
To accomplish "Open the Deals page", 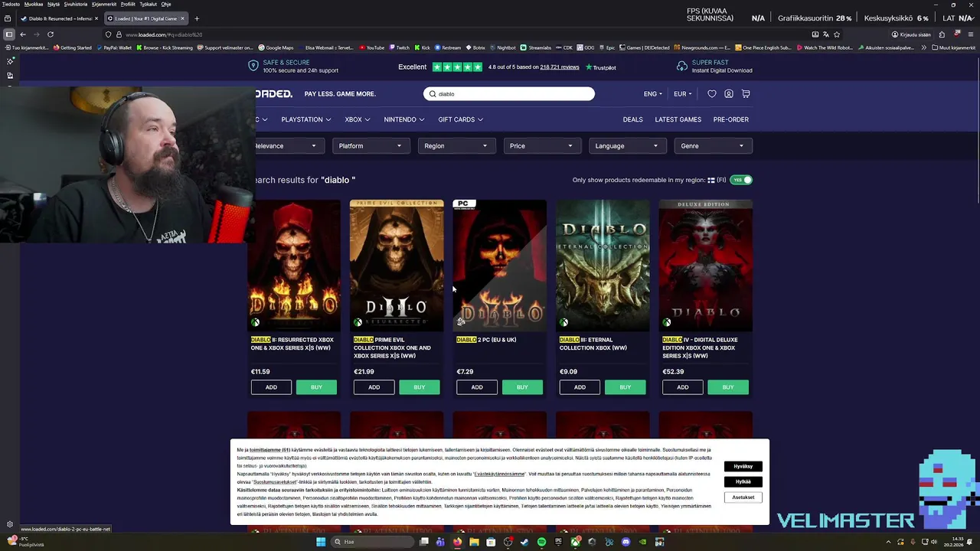I will 633,119.
